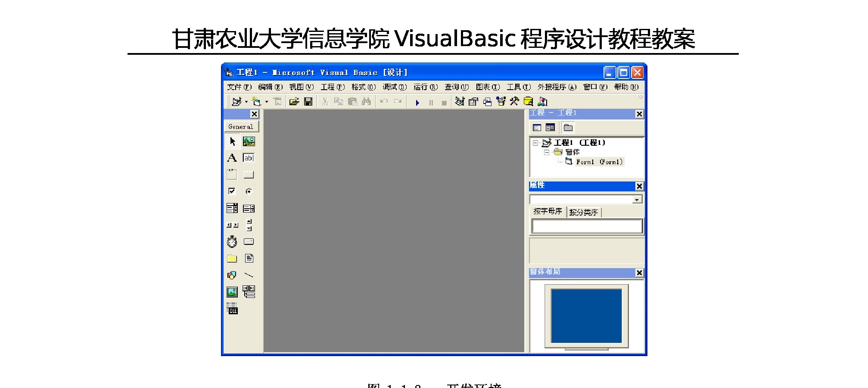
Task: Click the Save Project disk icon
Action: [x=308, y=101]
